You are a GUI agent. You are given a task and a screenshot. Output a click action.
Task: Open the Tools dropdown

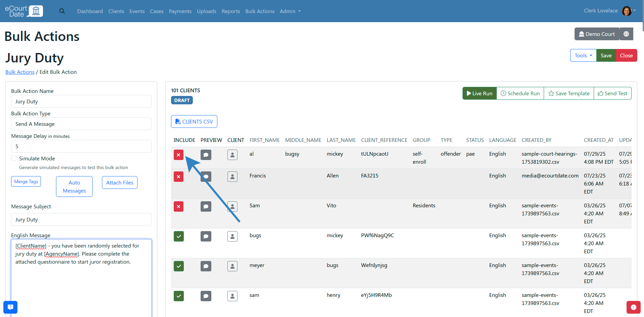coord(583,55)
